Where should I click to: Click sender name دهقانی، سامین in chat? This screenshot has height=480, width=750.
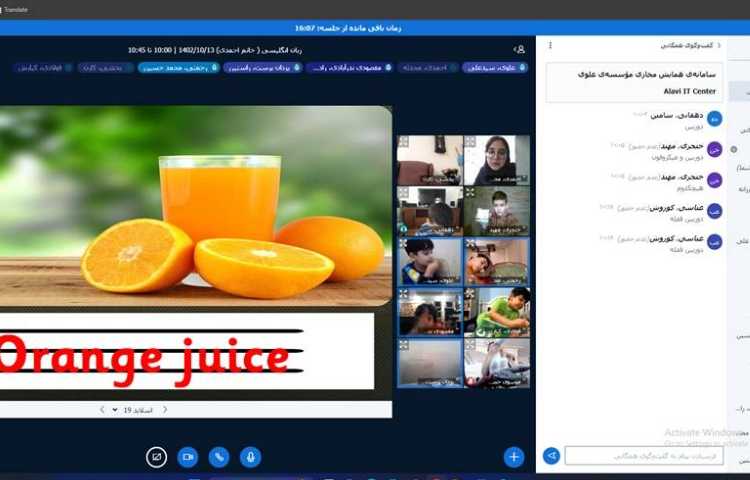click(676, 115)
